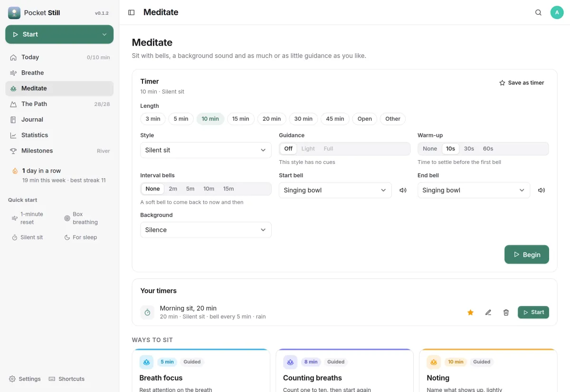The width and height of the screenshot is (570, 392).
Task: Click the Begin button
Action: point(527,254)
